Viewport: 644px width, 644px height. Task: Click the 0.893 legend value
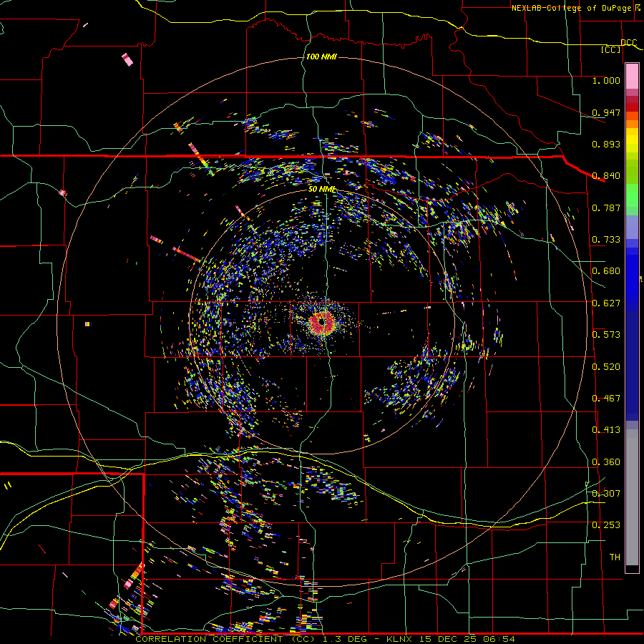tap(606, 144)
